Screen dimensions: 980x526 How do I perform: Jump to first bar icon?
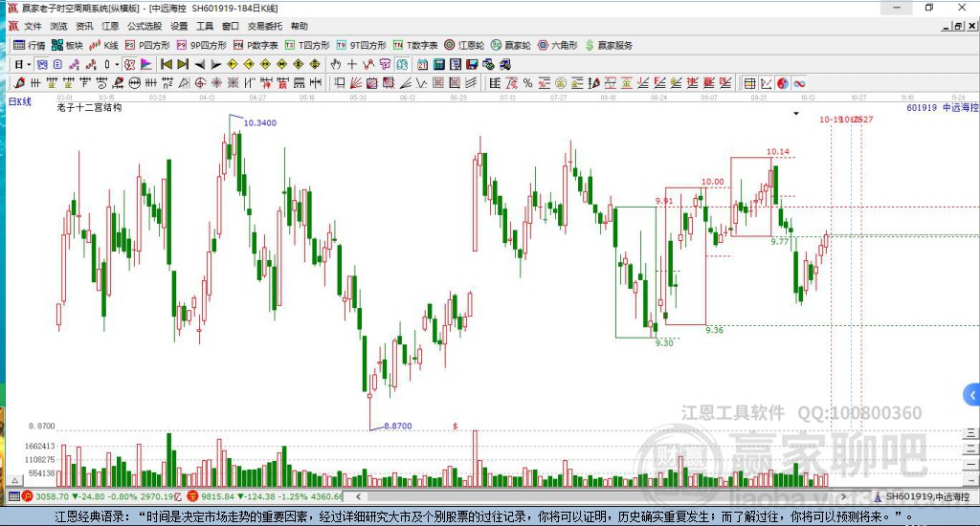[167, 64]
